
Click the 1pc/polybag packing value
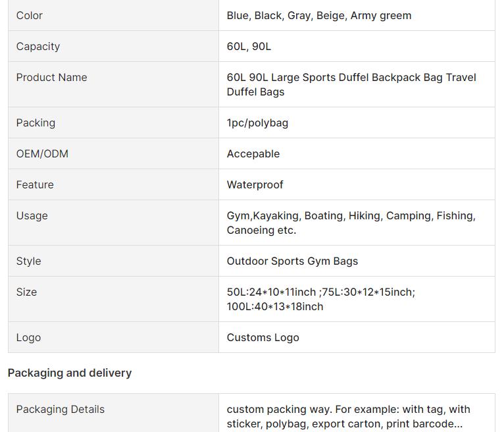pos(257,122)
